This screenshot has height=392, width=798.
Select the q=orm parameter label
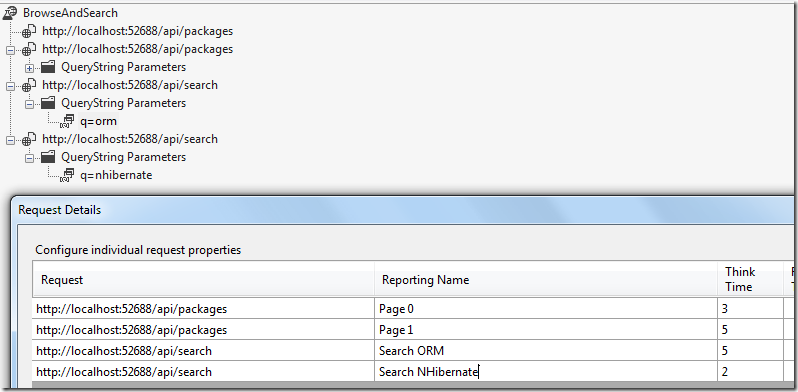pyautogui.click(x=98, y=121)
